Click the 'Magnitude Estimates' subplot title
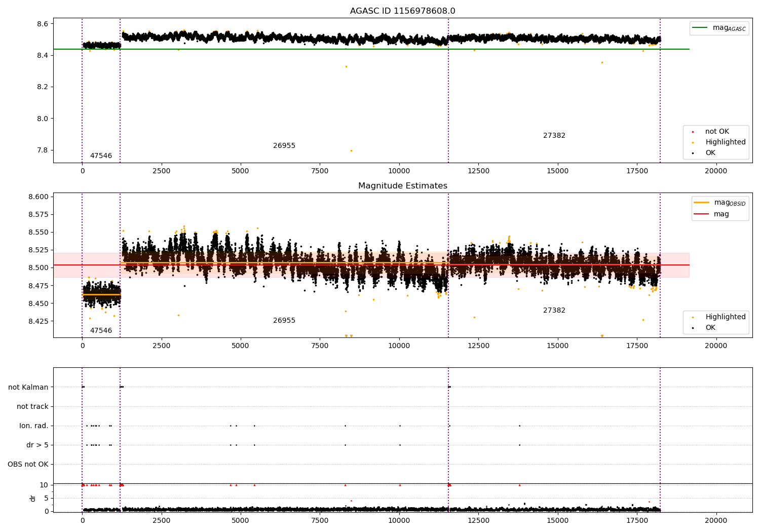This screenshot has height=532, width=760. point(402,186)
